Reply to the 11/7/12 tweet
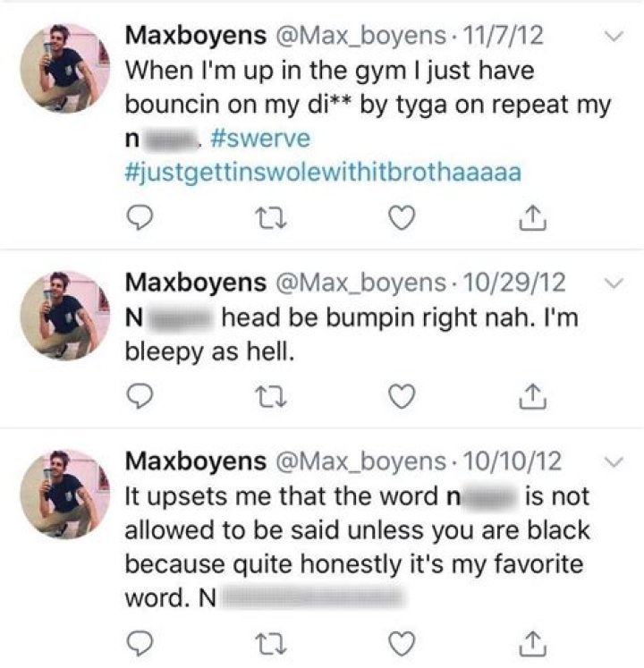The height and width of the screenshot is (668, 644). coord(141,216)
